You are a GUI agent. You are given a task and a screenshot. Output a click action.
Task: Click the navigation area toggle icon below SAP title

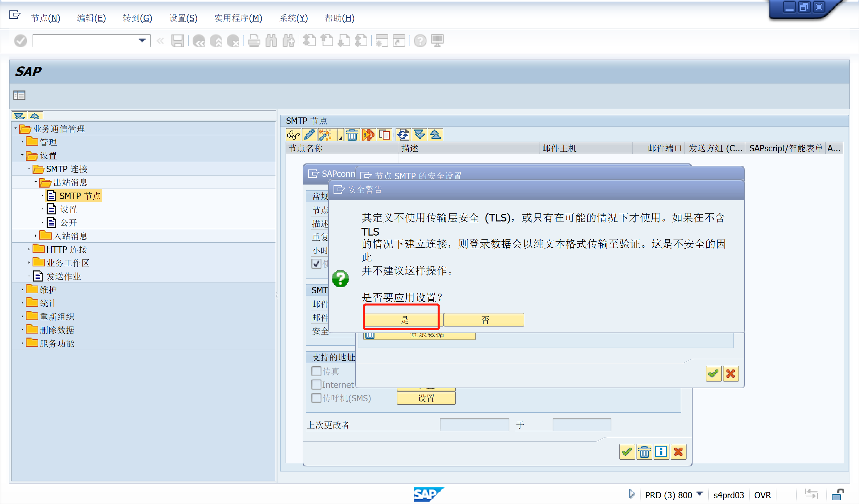coord(19,95)
